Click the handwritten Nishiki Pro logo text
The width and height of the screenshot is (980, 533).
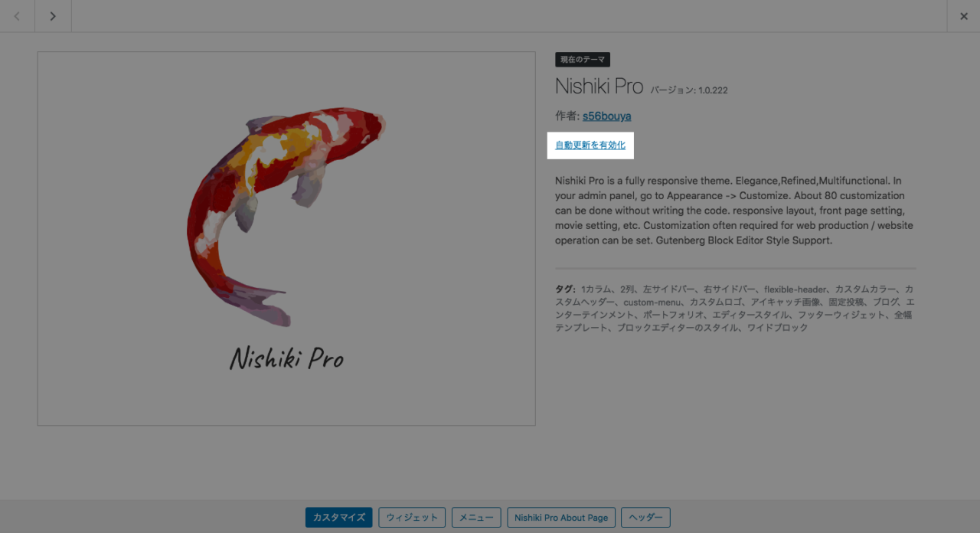pos(287,358)
